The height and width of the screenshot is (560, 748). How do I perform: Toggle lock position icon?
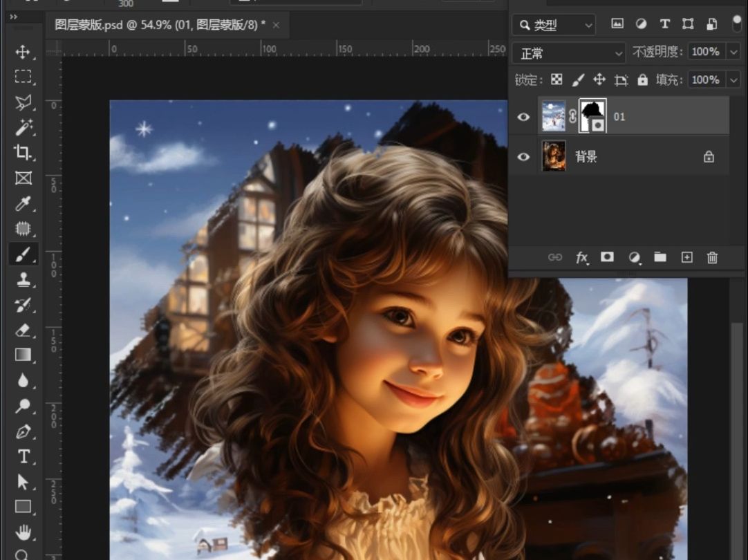[x=599, y=80]
